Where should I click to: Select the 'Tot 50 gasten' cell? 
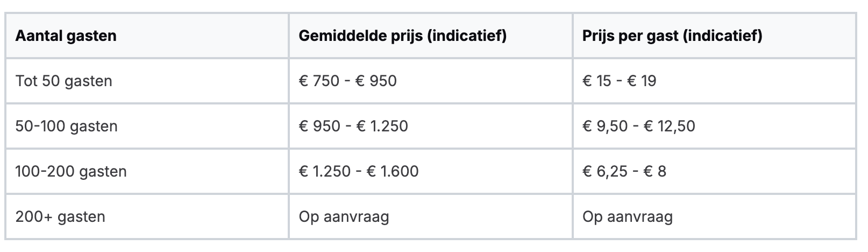coord(64,81)
